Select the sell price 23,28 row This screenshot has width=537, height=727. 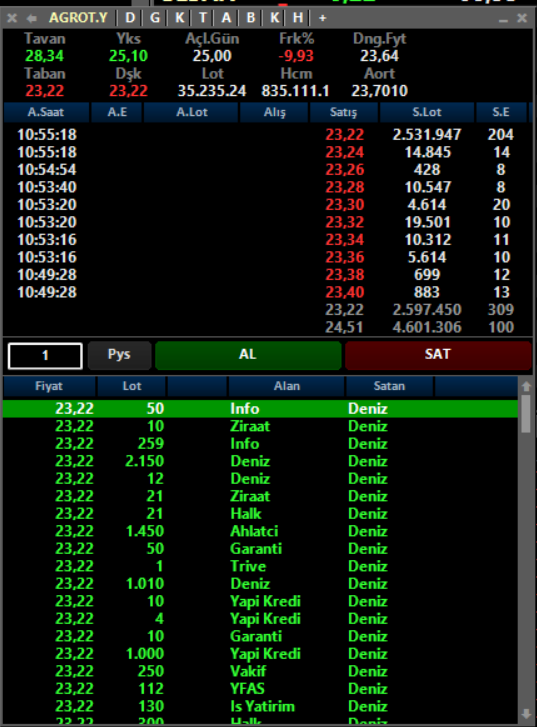pyautogui.click(x=345, y=187)
